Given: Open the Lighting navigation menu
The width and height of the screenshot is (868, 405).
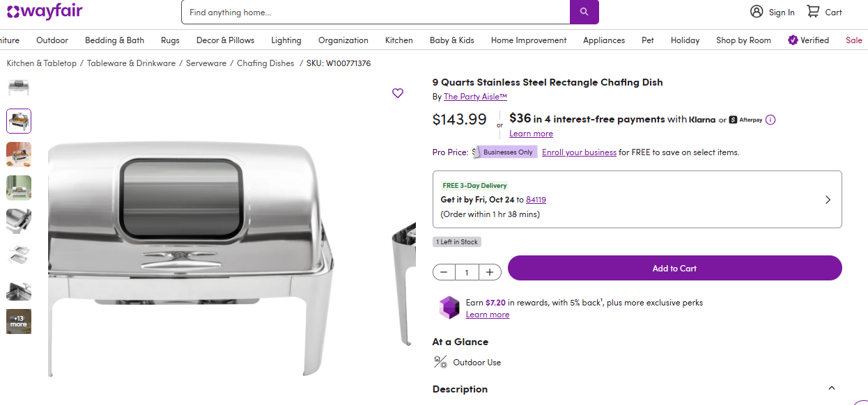Looking at the screenshot, I should tap(286, 40).
